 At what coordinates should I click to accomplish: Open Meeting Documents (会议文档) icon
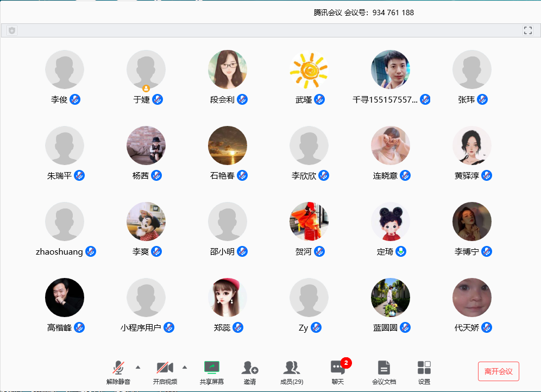click(384, 368)
